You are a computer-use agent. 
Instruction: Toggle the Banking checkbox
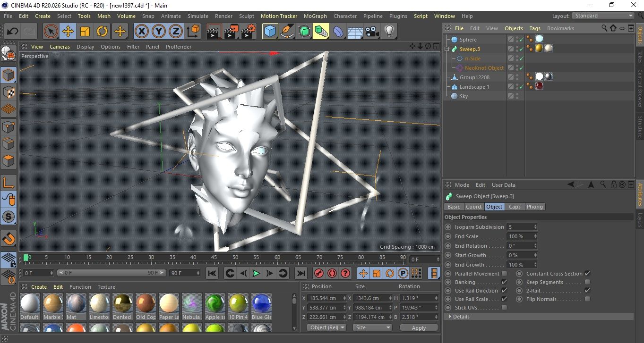pos(504,282)
